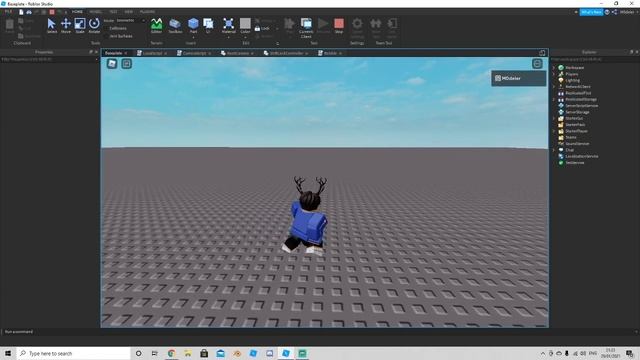640x360 pixels.
Task: Open the TEST ribbon tab
Action: click(113, 12)
